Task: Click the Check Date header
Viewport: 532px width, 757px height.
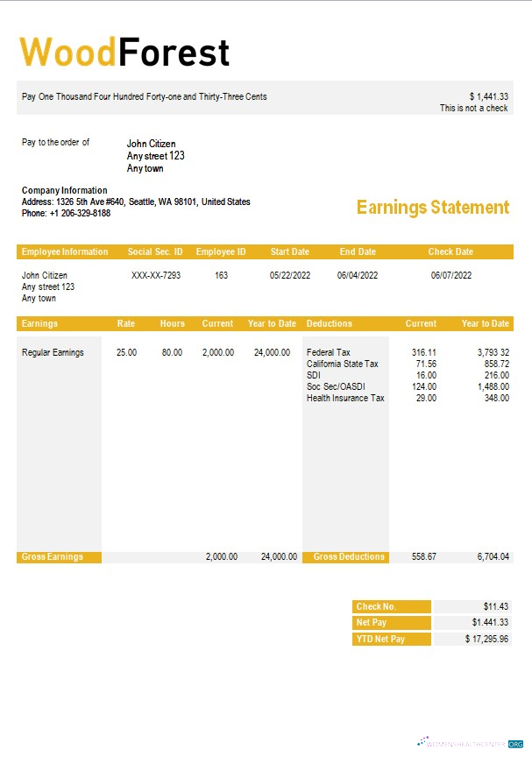Action: pyautogui.click(x=450, y=251)
